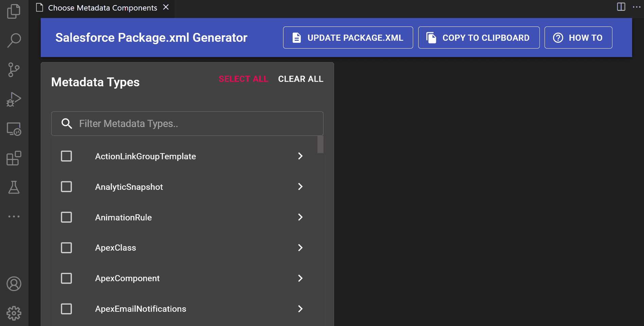The image size is (644, 326).
Task: Check the ApexClass checkbox
Action: click(66, 248)
